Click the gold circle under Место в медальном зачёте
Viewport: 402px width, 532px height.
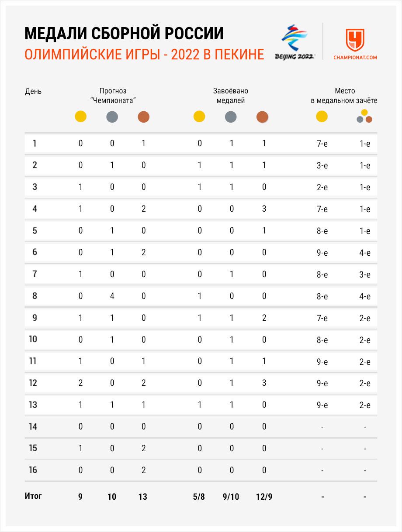(322, 117)
